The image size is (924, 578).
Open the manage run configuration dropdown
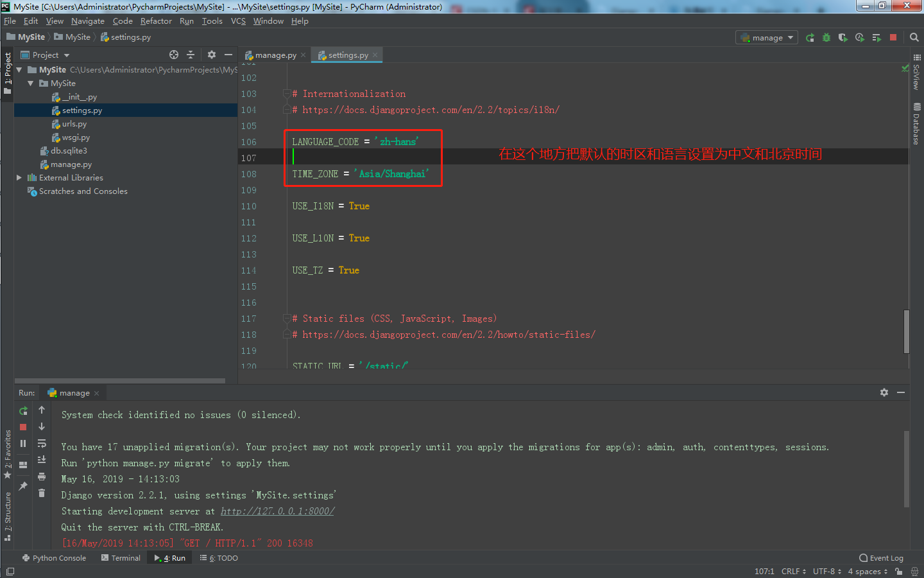pos(767,37)
